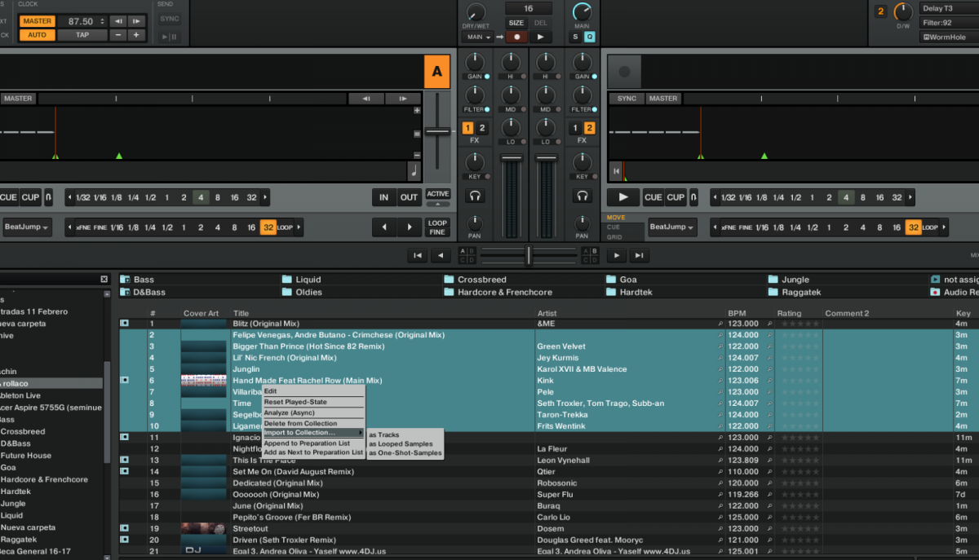The height and width of the screenshot is (560, 979).
Task: Click the waveform zoom-in plus icon
Action: (x=418, y=111)
